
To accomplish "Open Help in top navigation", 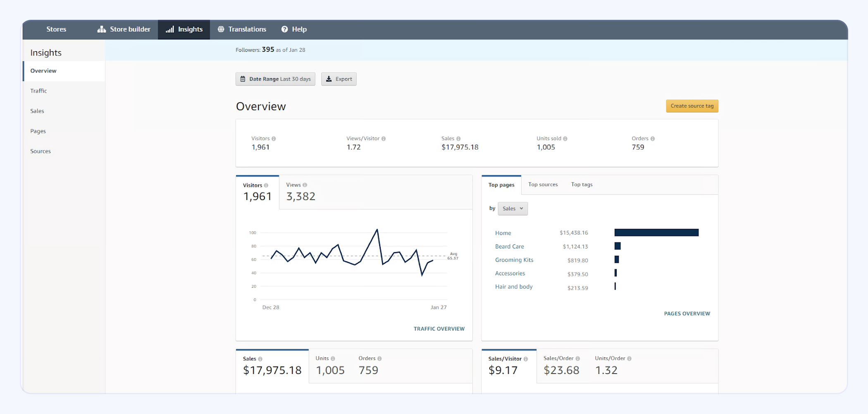I will tap(294, 29).
